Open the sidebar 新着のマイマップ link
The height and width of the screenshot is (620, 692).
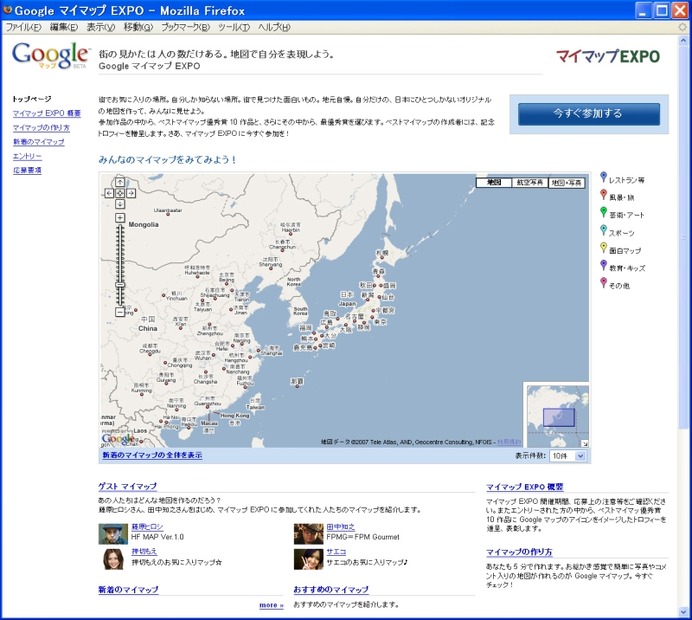pyautogui.click(x=38, y=142)
